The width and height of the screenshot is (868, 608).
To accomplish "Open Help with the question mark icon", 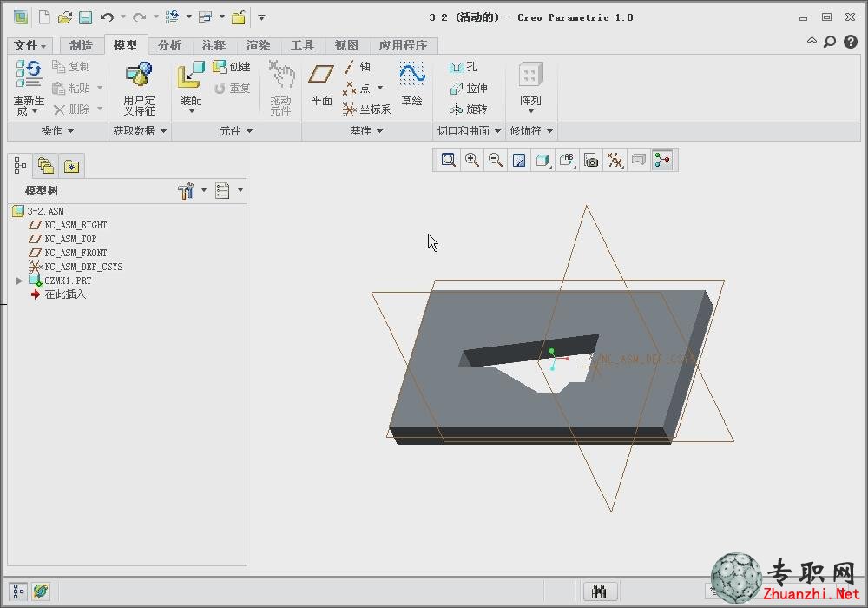I will 851,42.
